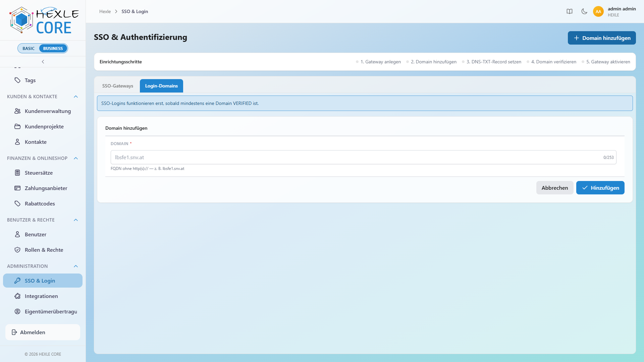
Task: Click the Zahlungsanbieter card icon
Action: coord(17,188)
